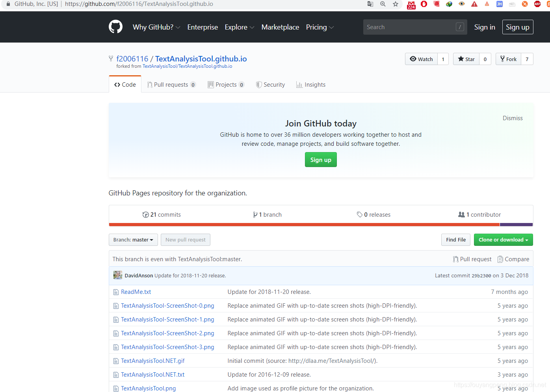
Task: Dismiss the Join GitHub today banner
Action: [x=513, y=118]
